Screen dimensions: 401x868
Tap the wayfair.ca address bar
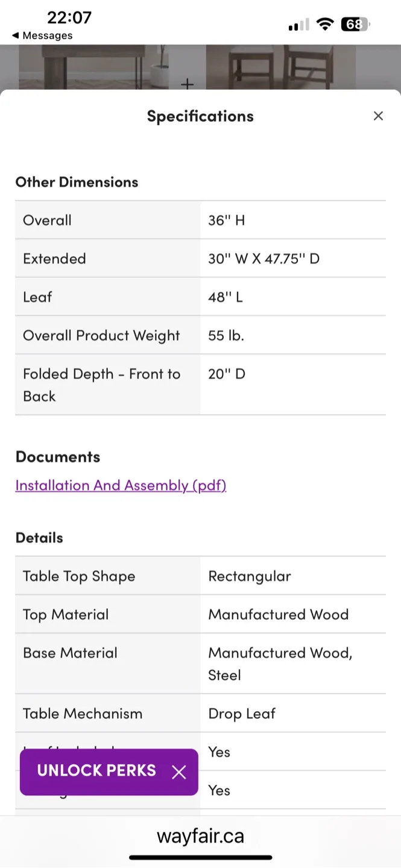200,836
